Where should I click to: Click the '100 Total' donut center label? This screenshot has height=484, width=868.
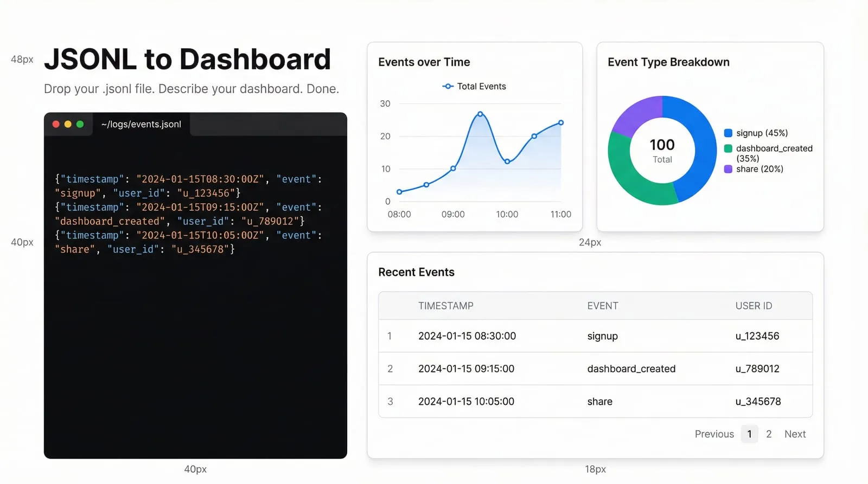[662, 151]
